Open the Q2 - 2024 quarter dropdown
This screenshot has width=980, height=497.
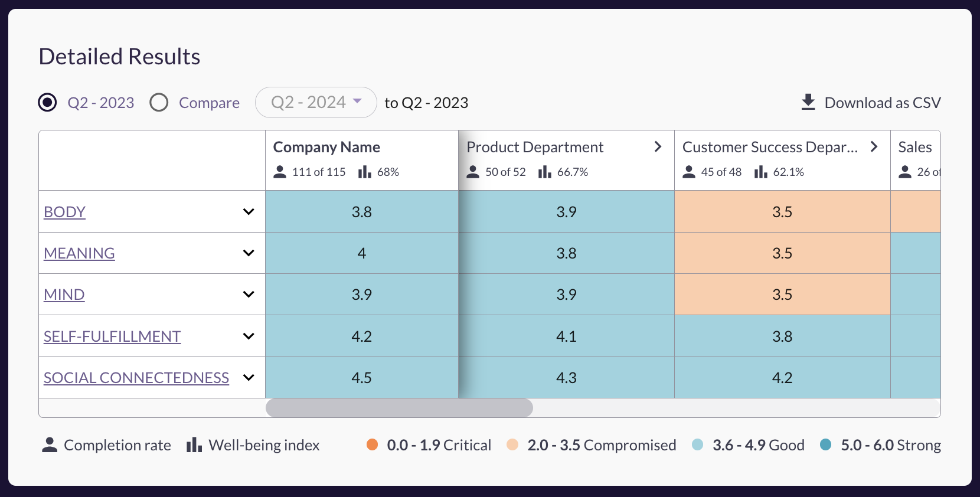pyautogui.click(x=316, y=103)
